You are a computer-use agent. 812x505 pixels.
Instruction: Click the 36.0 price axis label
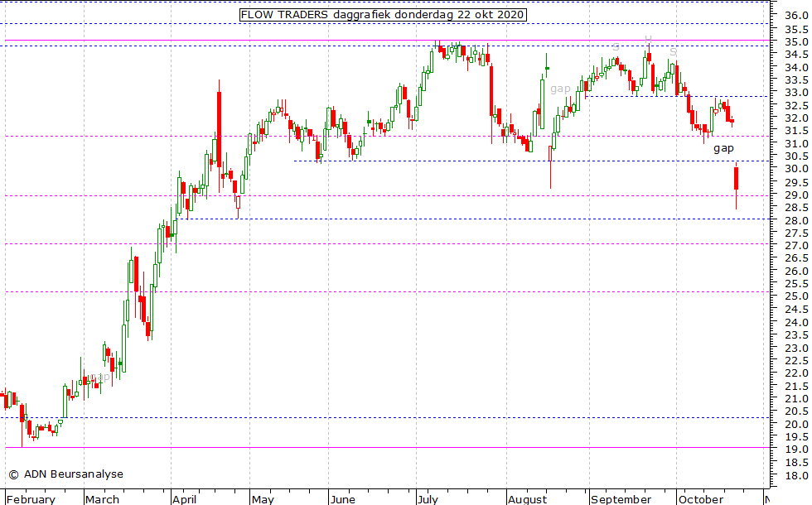[796, 16]
